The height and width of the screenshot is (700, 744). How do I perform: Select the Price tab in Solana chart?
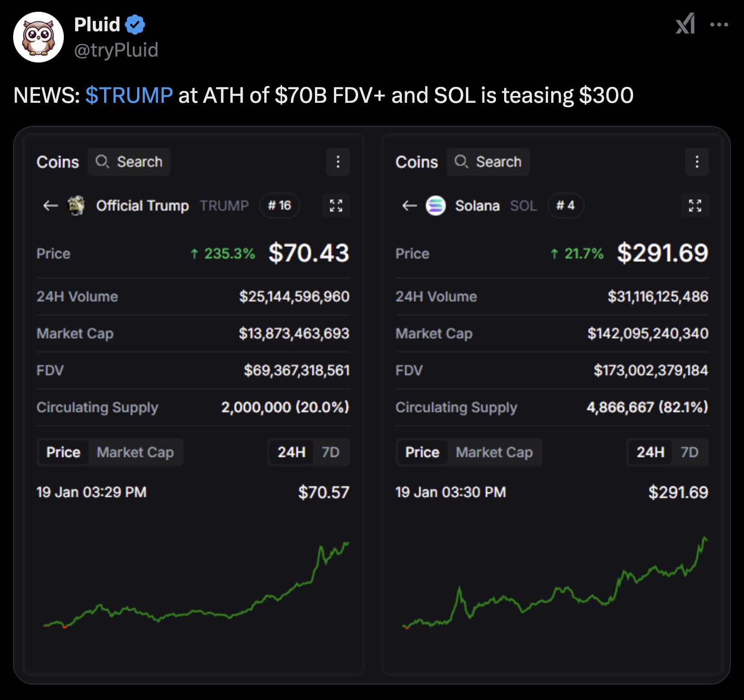(422, 452)
